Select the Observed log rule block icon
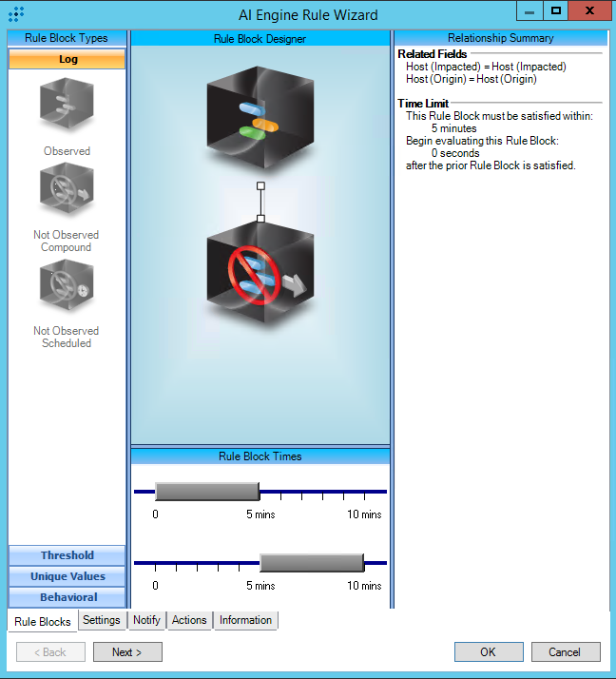This screenshot has width=616, height=679. click(x=67, y=106)
